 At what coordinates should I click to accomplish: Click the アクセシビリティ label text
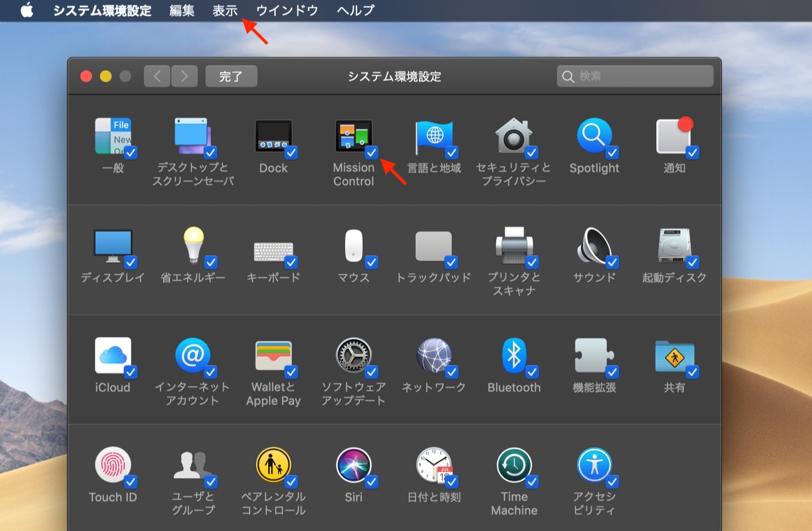594,504
